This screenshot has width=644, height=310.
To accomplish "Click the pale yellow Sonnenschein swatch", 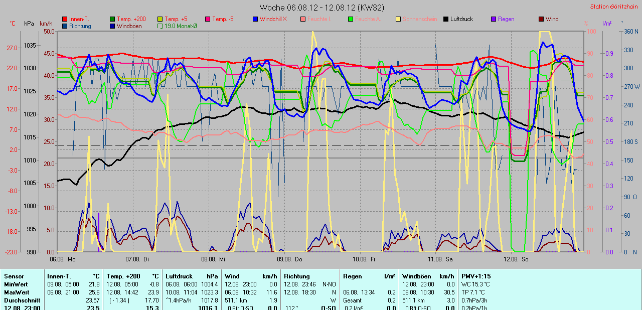I will 398,19.
